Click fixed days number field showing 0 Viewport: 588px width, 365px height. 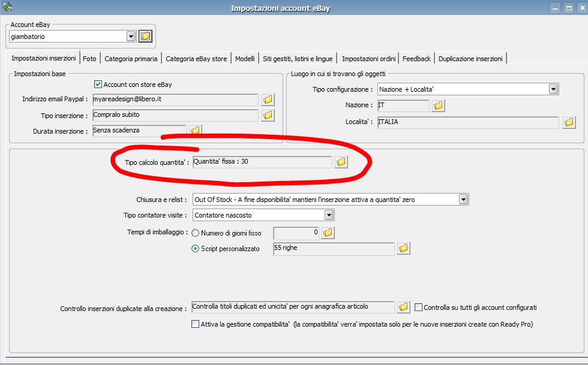296,233
